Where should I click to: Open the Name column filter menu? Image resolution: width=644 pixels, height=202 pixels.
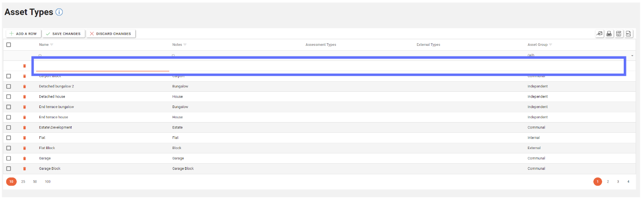tap(52, 45)
